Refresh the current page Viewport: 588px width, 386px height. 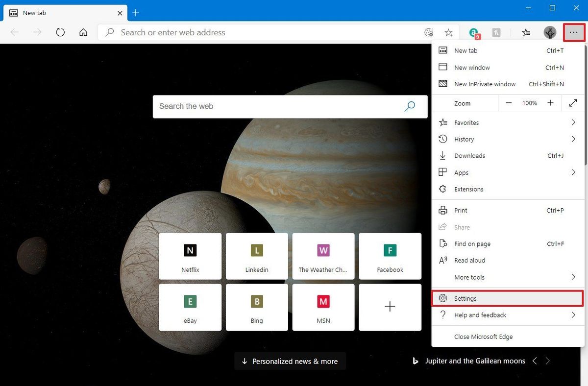click(x=60, y=32)
